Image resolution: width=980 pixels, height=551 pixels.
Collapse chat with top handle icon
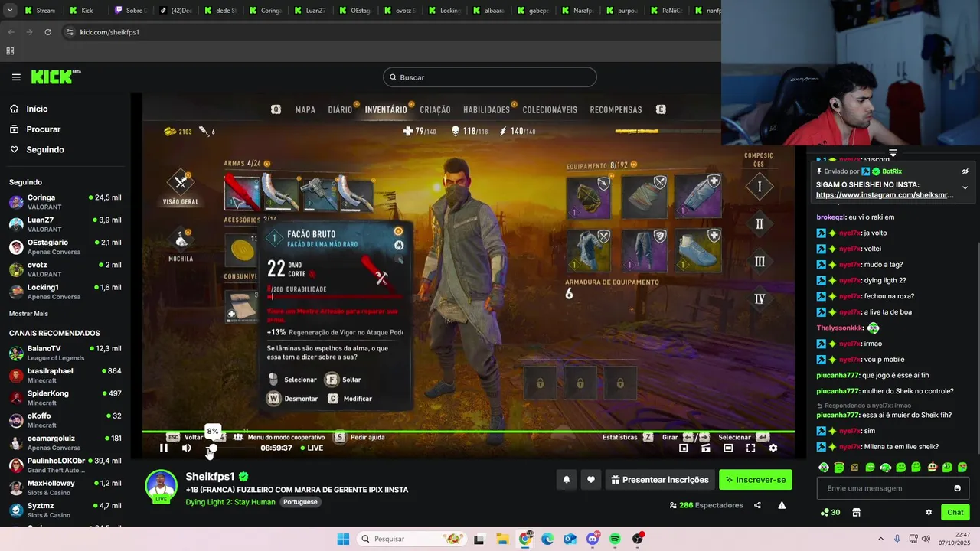(893, 153)
